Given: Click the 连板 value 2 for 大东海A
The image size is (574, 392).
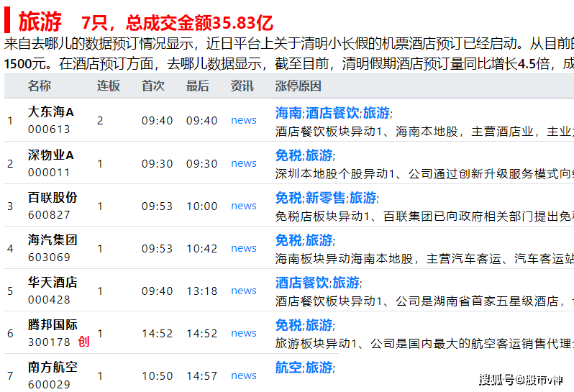Looking at the screenshot, I should pyautogui.click(x=100, y=121).
